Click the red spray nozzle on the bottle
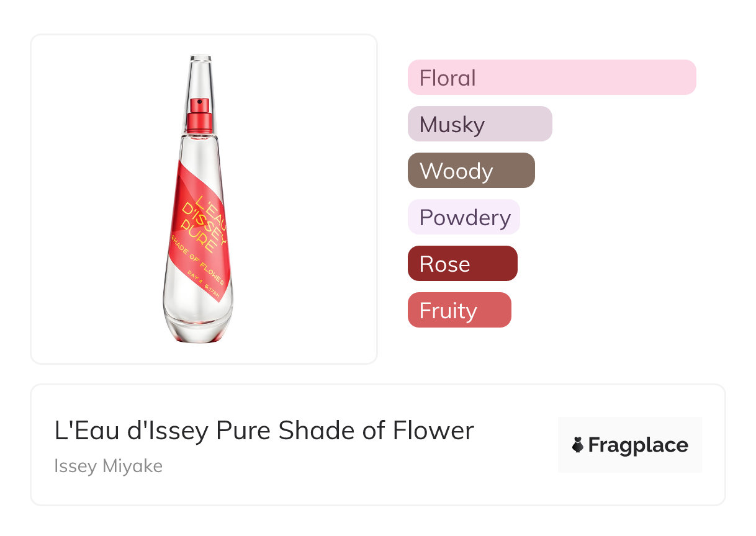The width and height of the screenshot is (756, 536). click(199, 102)
